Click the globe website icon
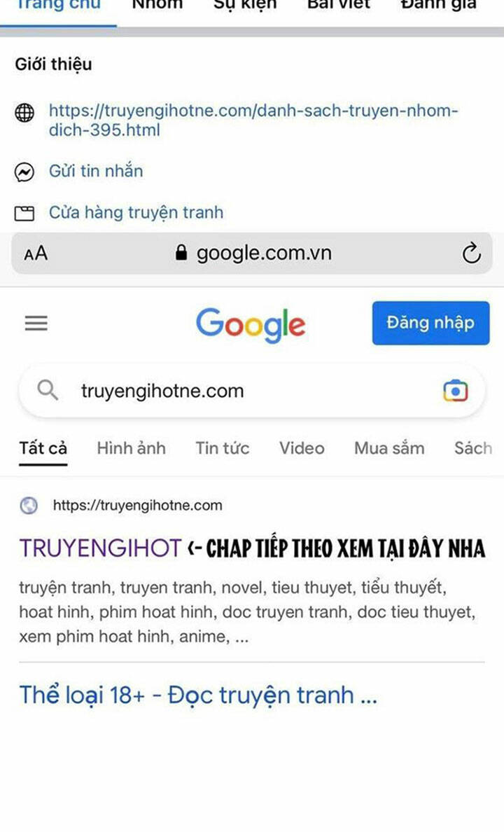This screenshot has height=832, width=504. 24,113
